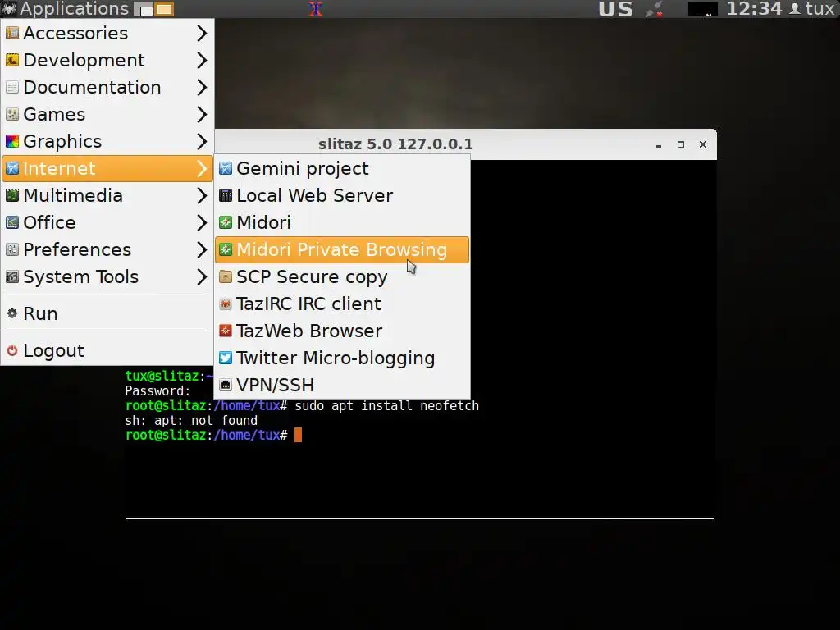840x630 pixels.
Task: Open the Graphics menu entry
Action: 107,141
